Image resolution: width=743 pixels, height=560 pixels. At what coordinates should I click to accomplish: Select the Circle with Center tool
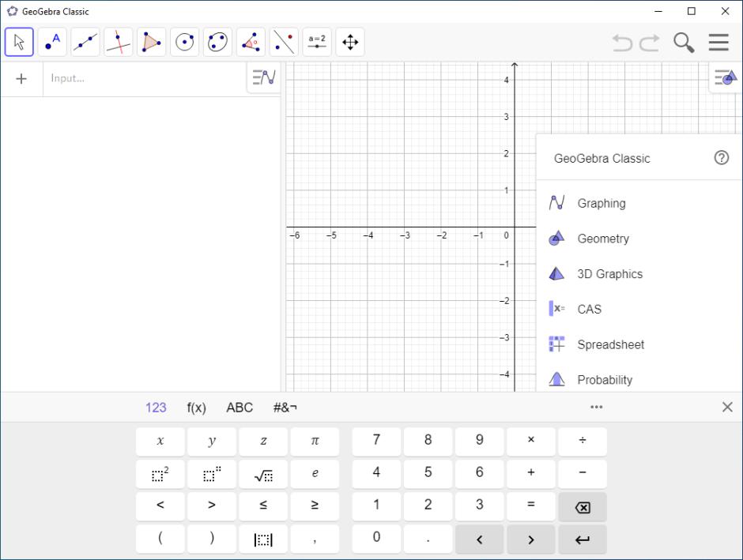pos(185,42)
